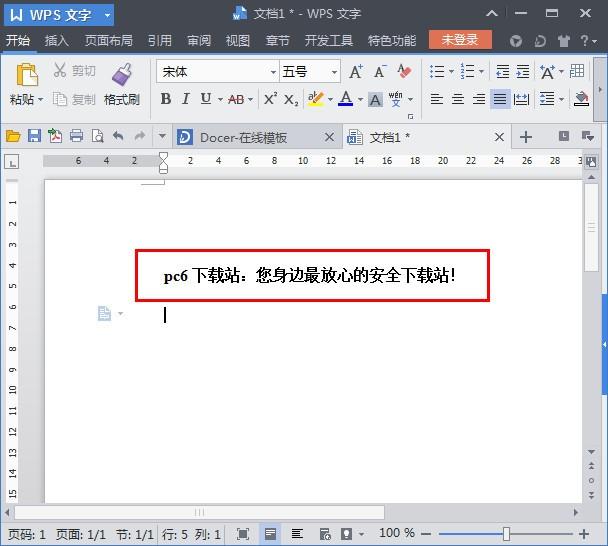This screenshot has height=546, width=608.
Task: Select the Format Painter brush
Action: coord(122,74)
